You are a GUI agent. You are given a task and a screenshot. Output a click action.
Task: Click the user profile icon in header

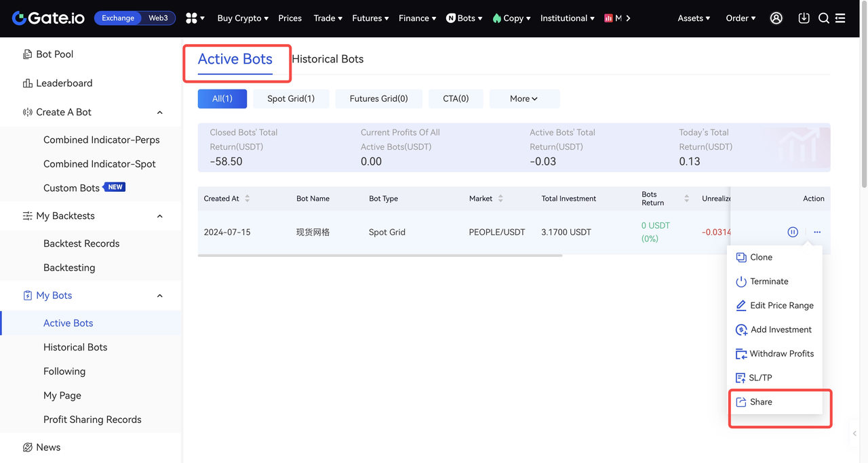pos(776,18)
